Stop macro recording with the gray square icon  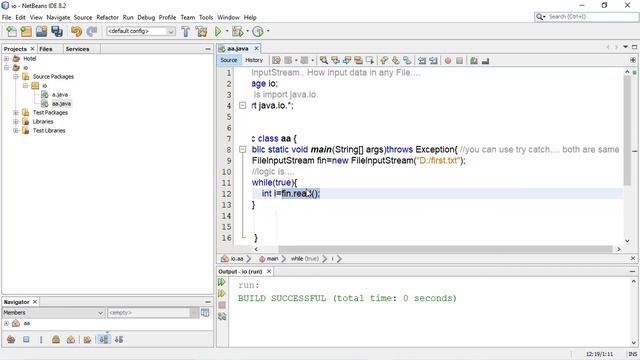click(459, 60)
